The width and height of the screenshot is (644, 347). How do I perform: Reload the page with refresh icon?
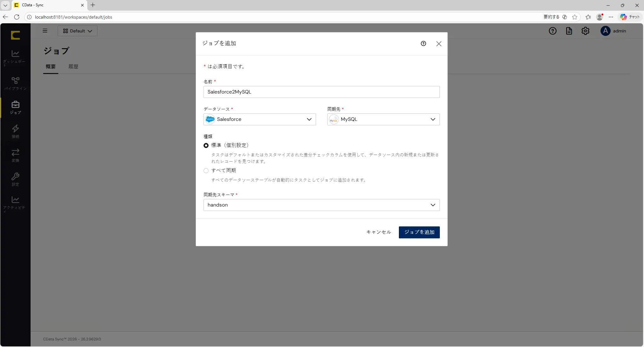point(17,17)
